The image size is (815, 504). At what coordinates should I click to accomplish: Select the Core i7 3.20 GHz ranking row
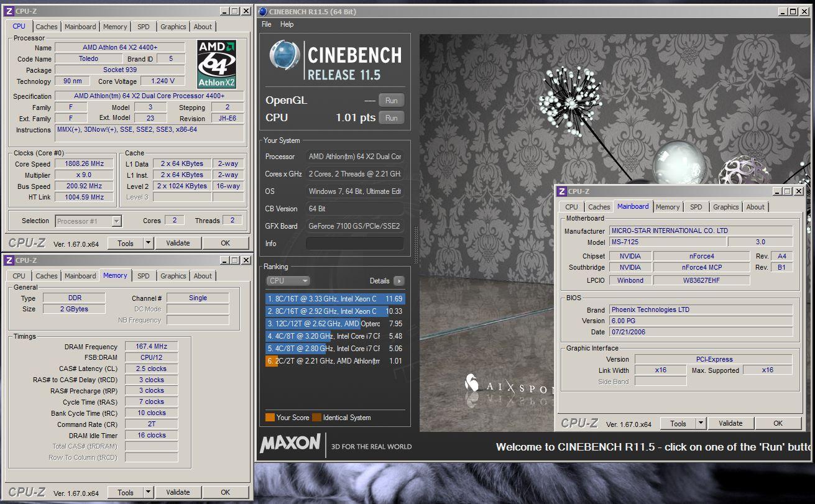point(335,336)
